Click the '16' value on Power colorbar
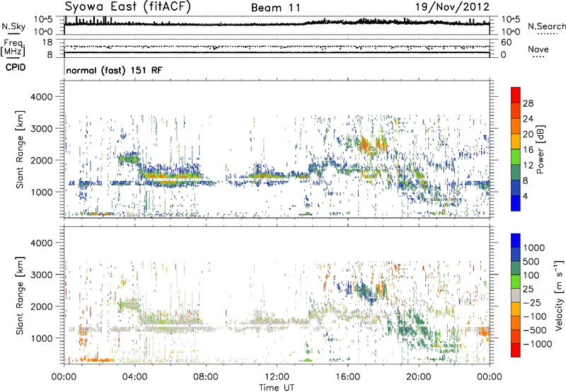Image resolution: width=566 pixels, height=392 pixels. pyautogui.click(x=528, y=150)
